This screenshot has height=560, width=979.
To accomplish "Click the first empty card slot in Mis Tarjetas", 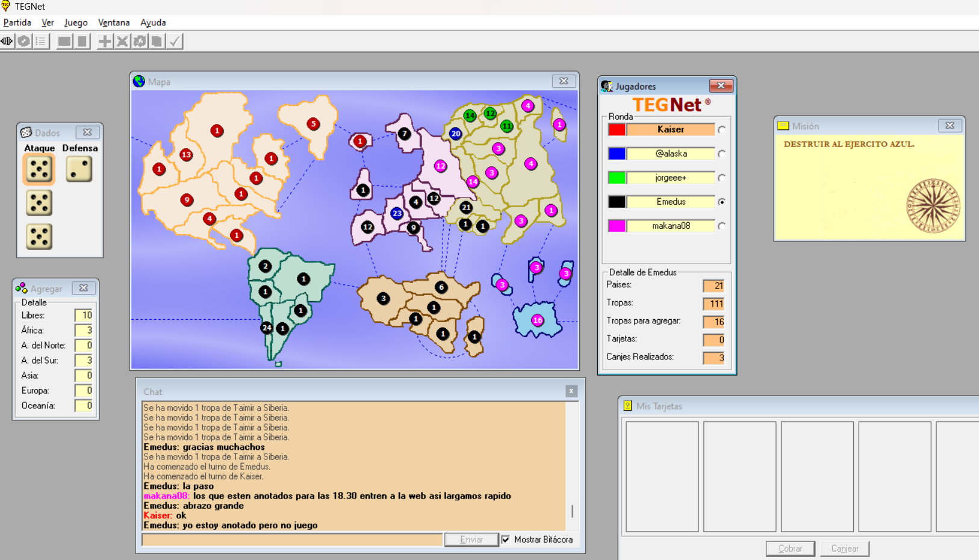I will point(662,476).
